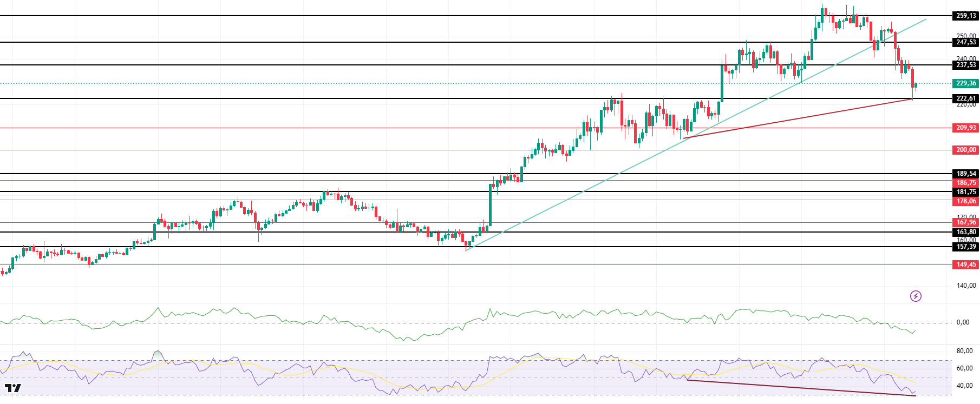980x404 pixels.
Task: Select the 237,53 price level label
Action: [965, 65]
